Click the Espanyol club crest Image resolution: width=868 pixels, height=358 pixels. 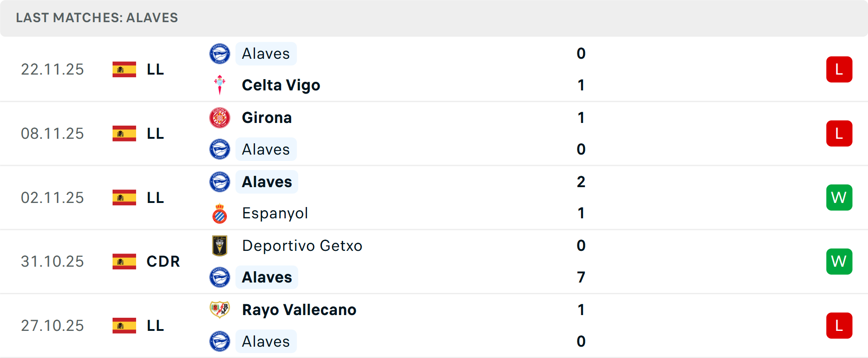click(x=220, y=213)
